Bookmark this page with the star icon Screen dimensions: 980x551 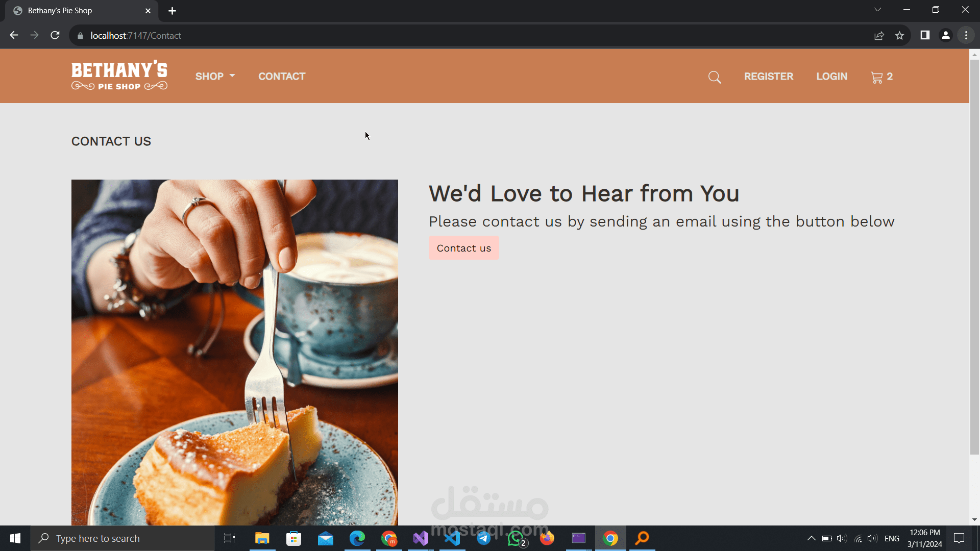pos(899,35)
